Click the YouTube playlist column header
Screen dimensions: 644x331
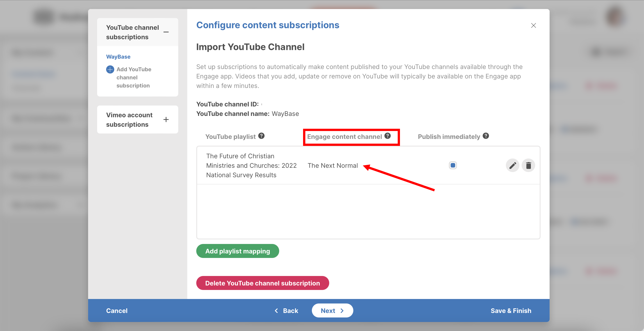230,137
